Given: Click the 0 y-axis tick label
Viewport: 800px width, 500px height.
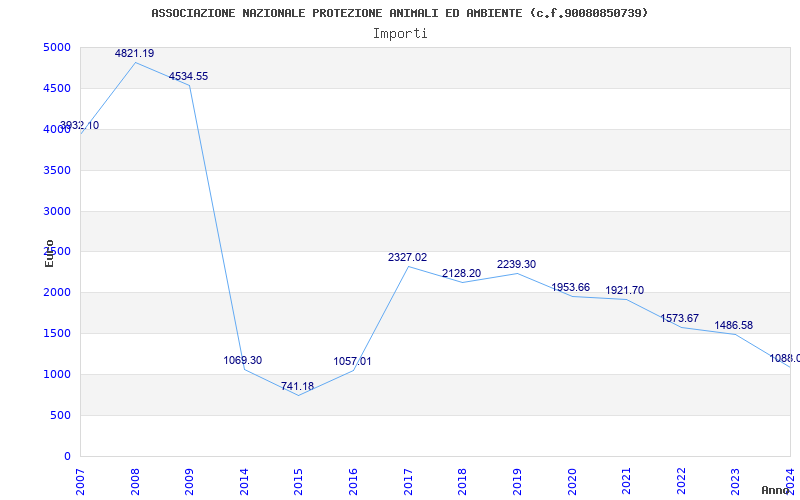Looking at the screenshot, I should coord(67,457).
